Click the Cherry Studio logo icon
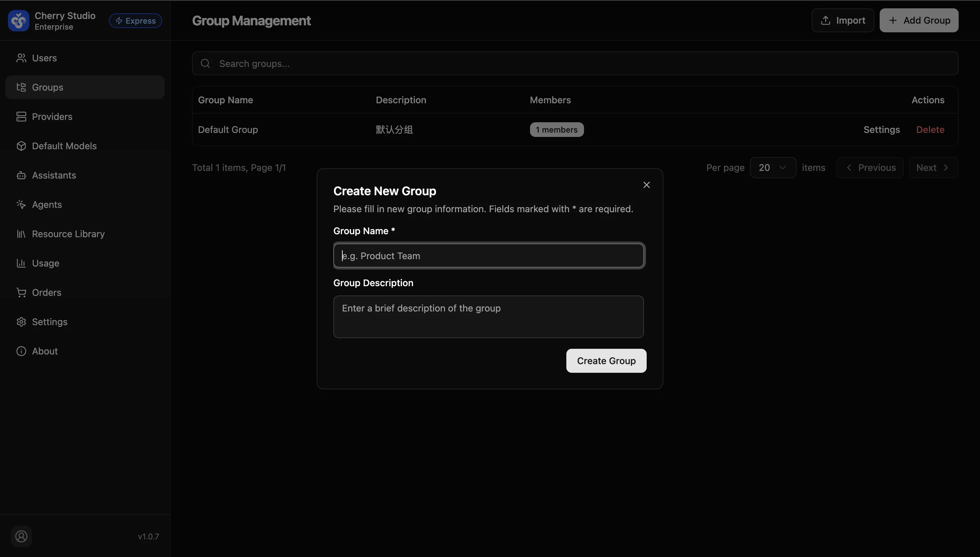The height and width of the screenshot is (557, 980). [x=18, y=21]
